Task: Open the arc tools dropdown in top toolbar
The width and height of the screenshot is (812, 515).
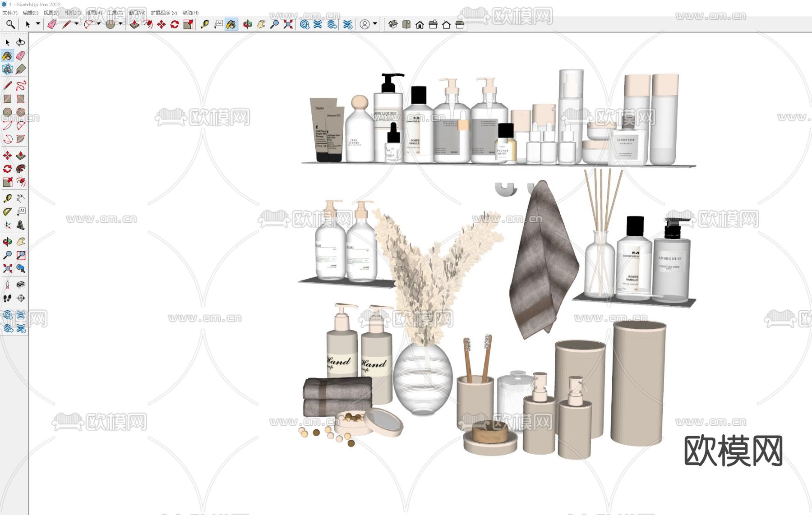Action: pyautogui.click(x=98, y=24)
